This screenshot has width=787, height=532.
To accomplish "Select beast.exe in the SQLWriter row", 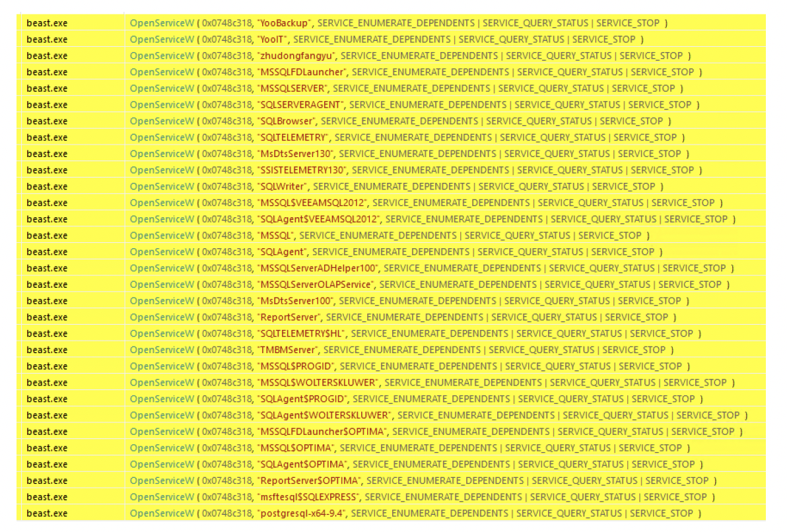I will 47,186.
